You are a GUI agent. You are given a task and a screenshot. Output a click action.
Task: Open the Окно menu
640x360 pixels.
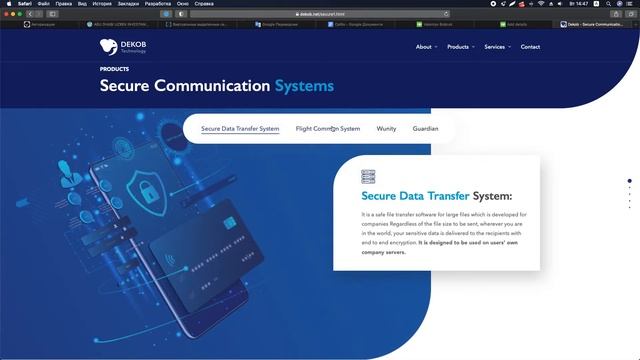(x=183, y=4)
